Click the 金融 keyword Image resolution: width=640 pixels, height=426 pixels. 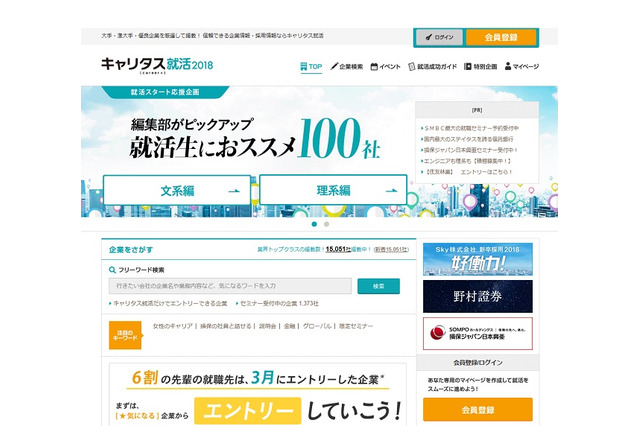pyautogui.click(x=289, y=326)
